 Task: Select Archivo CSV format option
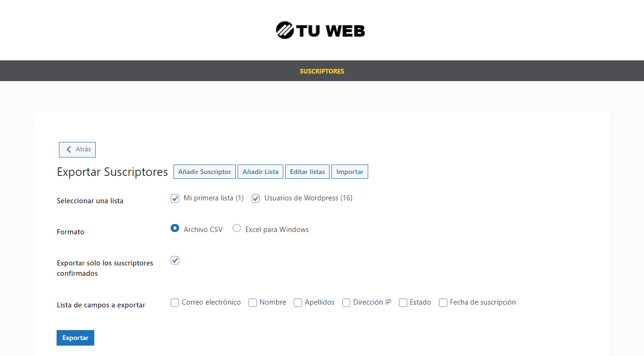(175, 228)
